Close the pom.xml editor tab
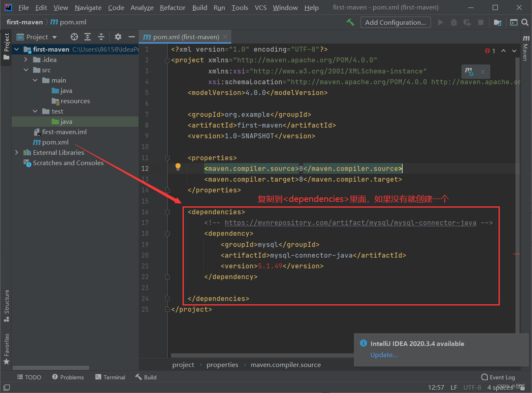The width and height of the screenshot is (532, 393). [x=225, y=37]
